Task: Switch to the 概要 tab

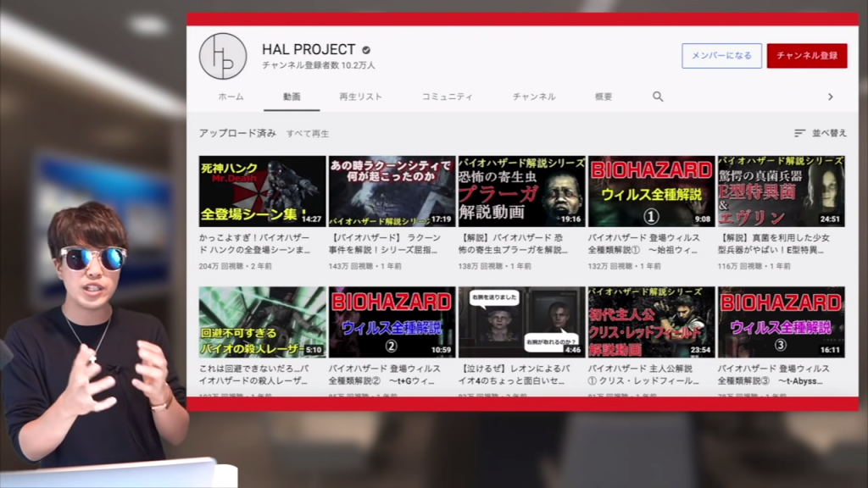Action: 604,97
